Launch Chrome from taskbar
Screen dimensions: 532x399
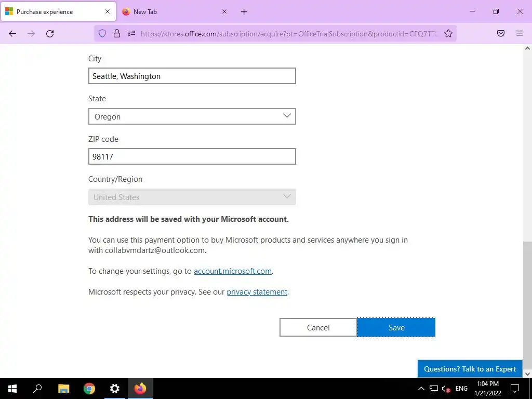click(x=89, y=389)
